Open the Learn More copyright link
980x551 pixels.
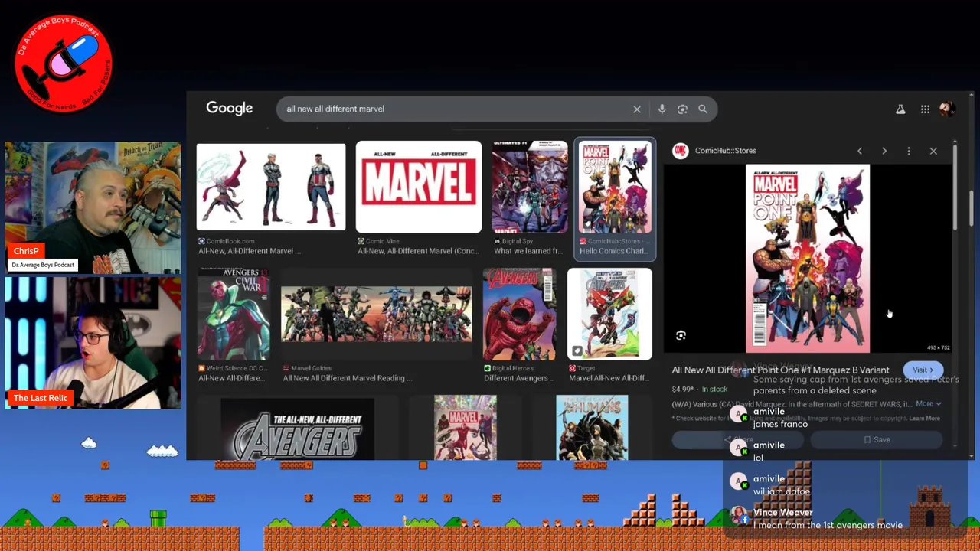[924, 419]
